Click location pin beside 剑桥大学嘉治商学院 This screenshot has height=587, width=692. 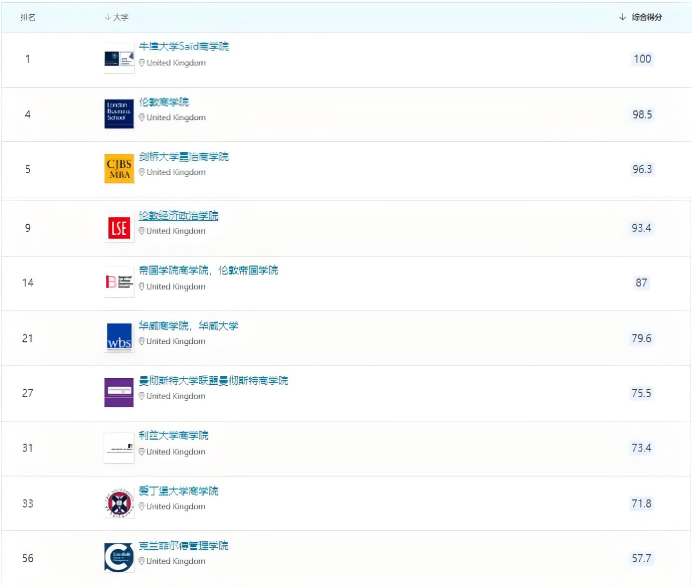[142, 172]
